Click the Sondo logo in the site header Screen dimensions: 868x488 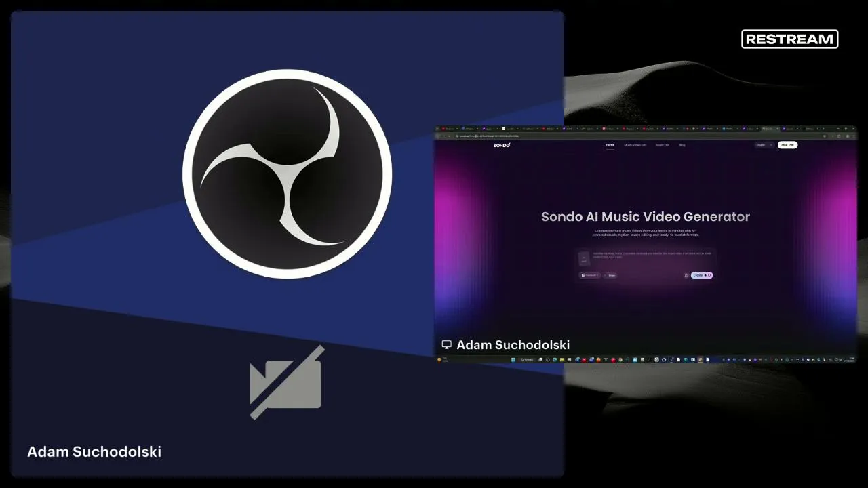(502, 145)
